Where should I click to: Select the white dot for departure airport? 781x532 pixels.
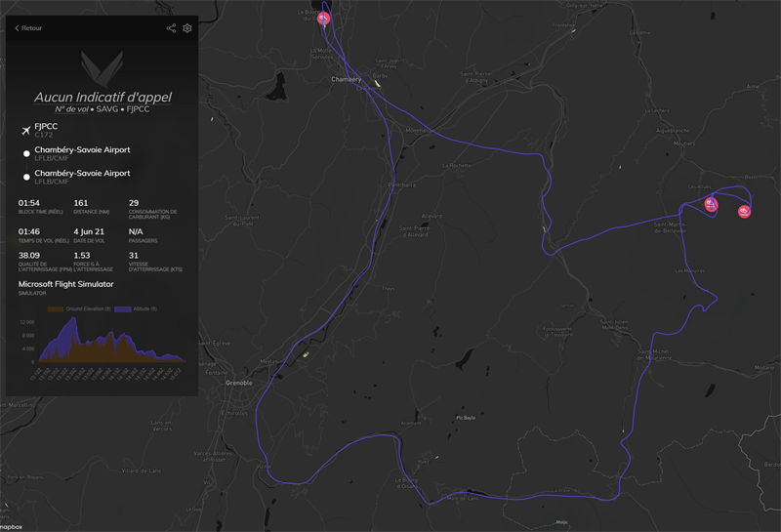pos(26,153)
